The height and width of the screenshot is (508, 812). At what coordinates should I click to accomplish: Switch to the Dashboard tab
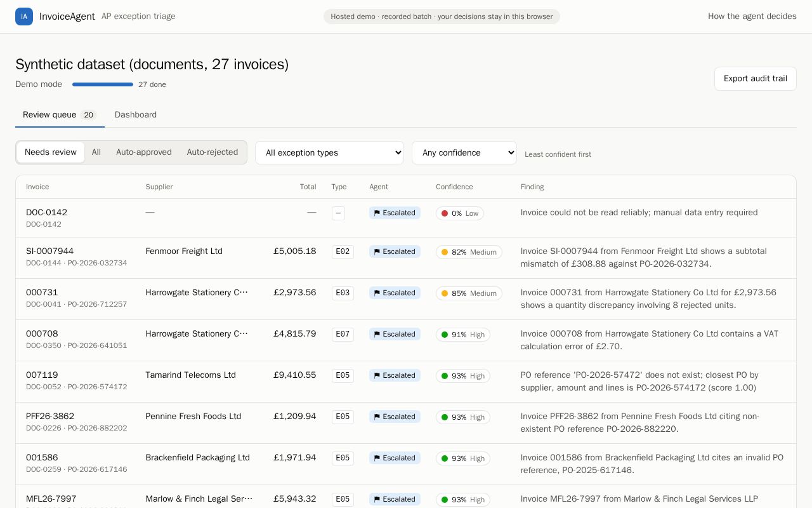tap(136, 115)
